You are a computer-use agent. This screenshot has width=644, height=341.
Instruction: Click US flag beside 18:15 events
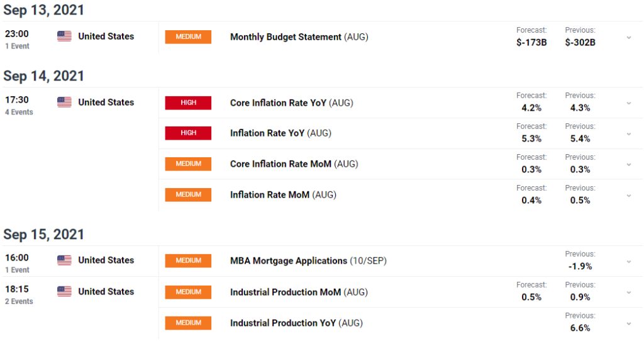coord(64,292)
